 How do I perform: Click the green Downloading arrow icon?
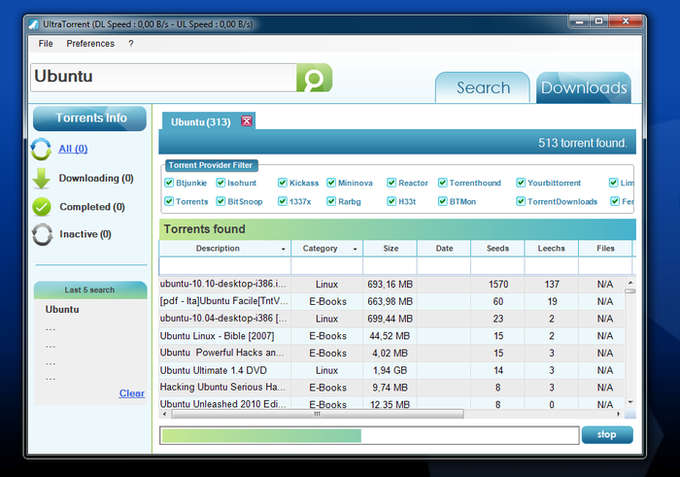pyautogui.click(x=41, y=178)
